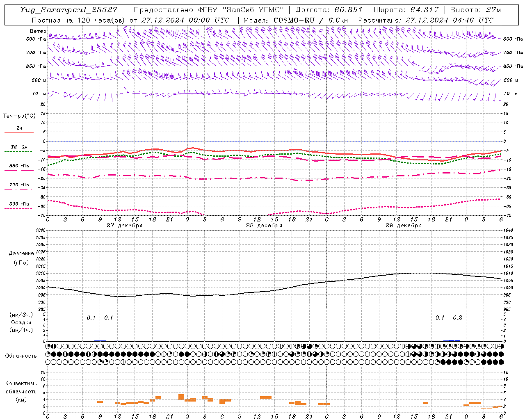Click the Облачность row label
Image resolution: width=525 pixels, height=420 pixels.
point(21,356)
